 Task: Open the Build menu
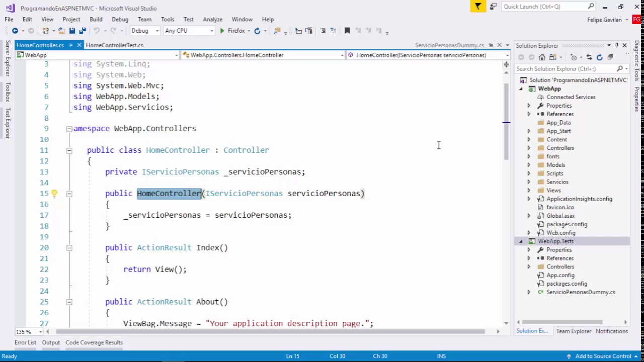[96, 19]
